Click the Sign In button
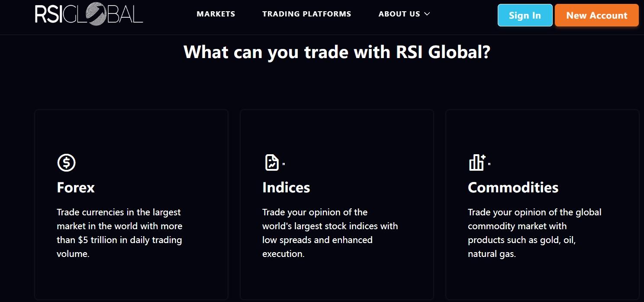The height and width of the screenshot is (302, 644). (x=525, y=15)
